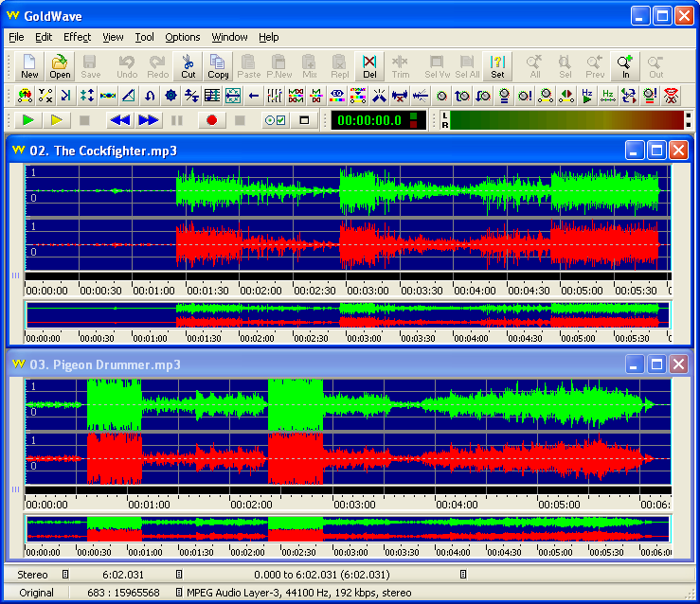Open the Equalizer sliders effect icon

pyautogui.click(x=275, y=96)
